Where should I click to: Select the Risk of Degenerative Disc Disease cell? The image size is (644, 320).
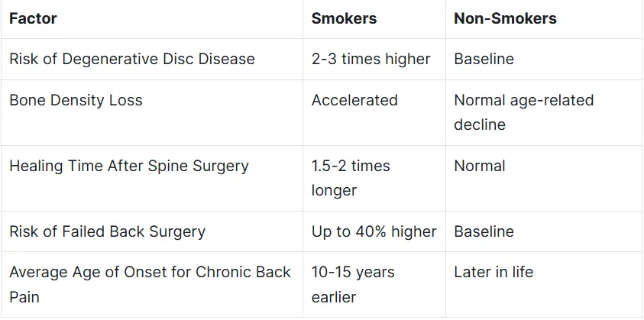click(x=132, y=59)
